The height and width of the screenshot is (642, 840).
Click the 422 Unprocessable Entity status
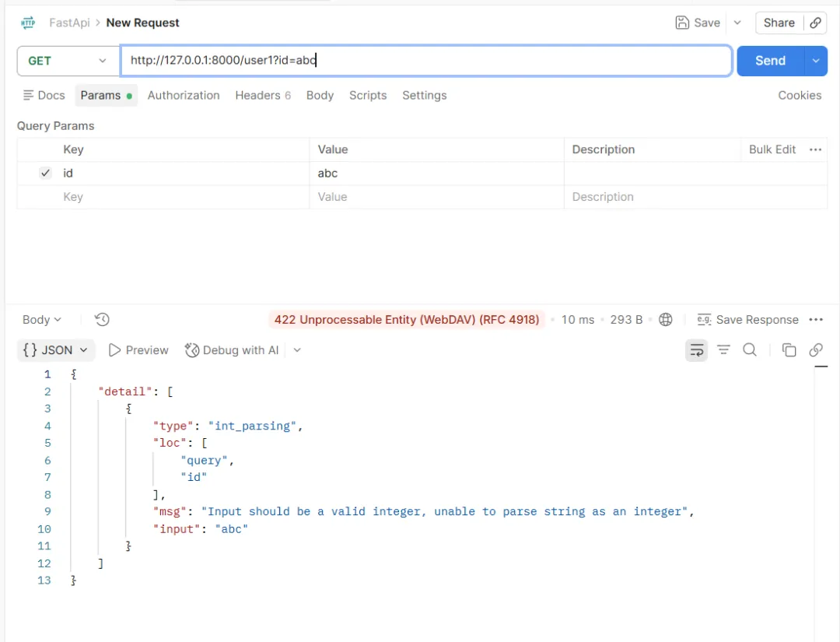[x=407, y=319]
